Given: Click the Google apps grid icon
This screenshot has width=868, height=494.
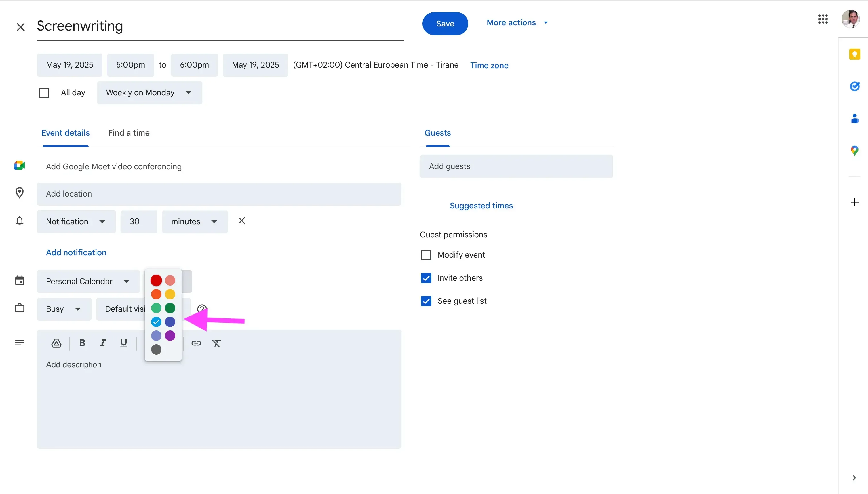Looking at the screenshot, I should pos(823,19).
